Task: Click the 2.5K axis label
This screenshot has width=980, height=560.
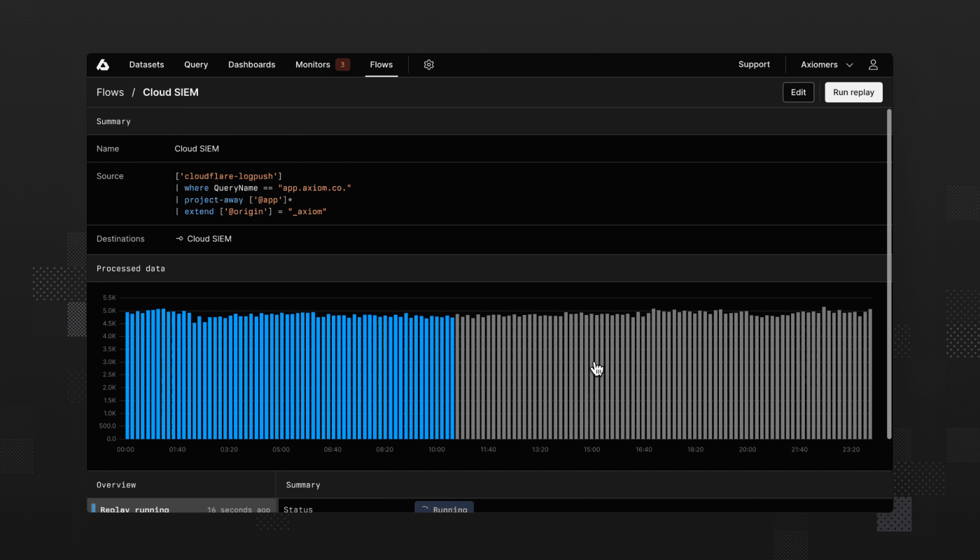Action: click(109, 374)
